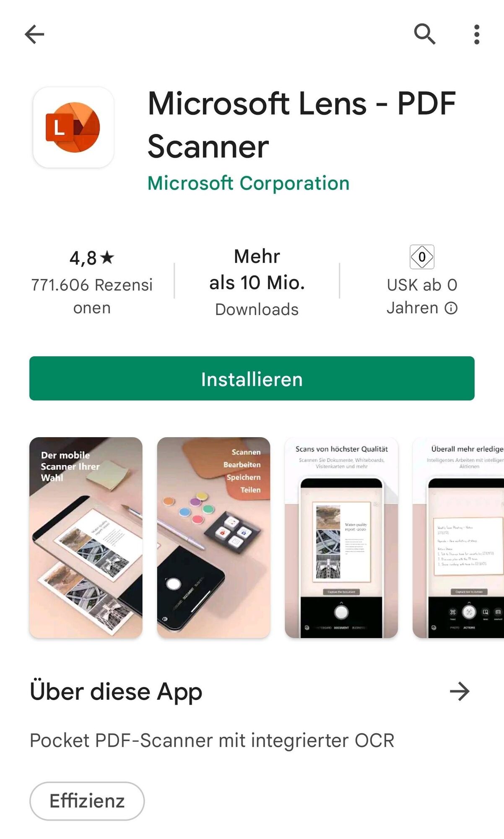Install the app with Installieren button

(252, 378)
